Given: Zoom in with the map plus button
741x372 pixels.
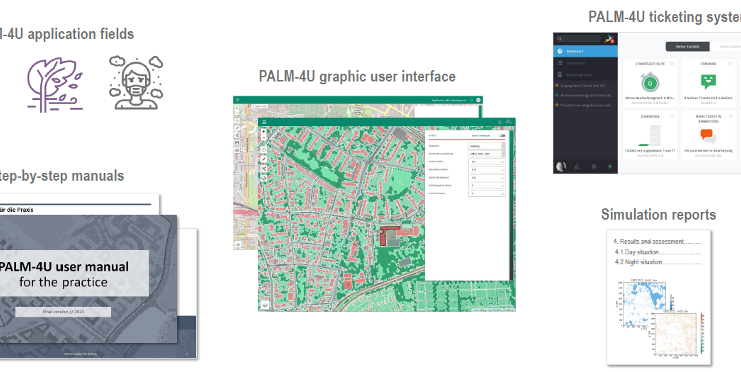Looking at the screenshot, I should (264, 131).
